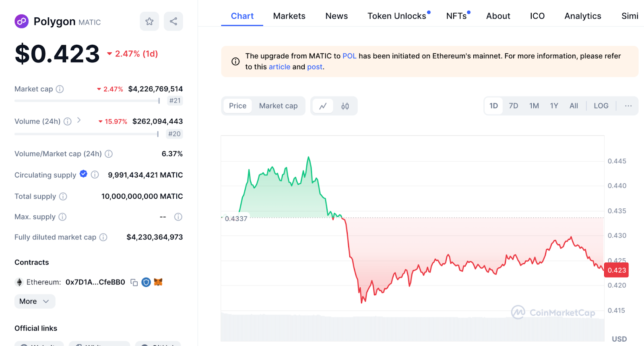The height and width of the screenshot is (346, 644).
Task: Set chart range to 1Y
Action: [x=554, y=106]
